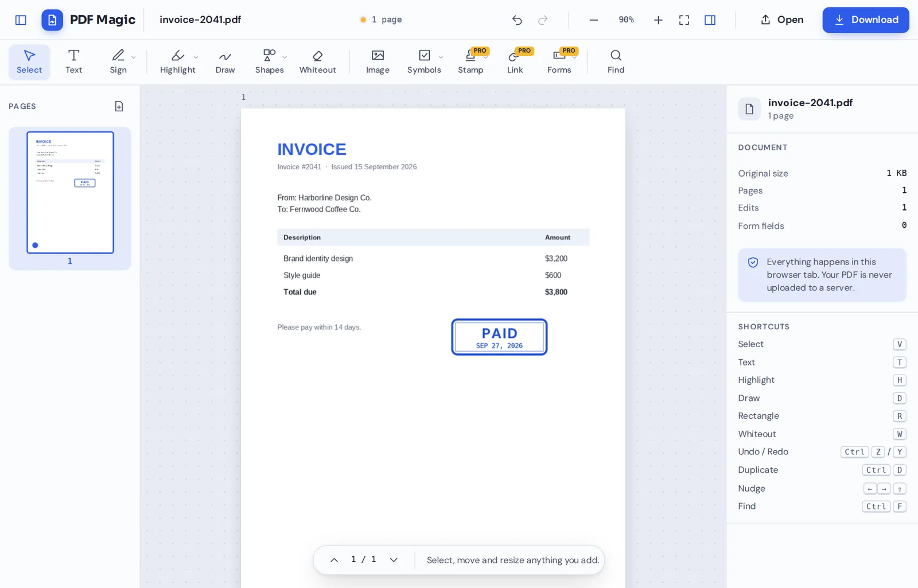Activate the Select tool
Image resolution: width=918 pixels, height=588 pixels.
click(x=29, y=62)
